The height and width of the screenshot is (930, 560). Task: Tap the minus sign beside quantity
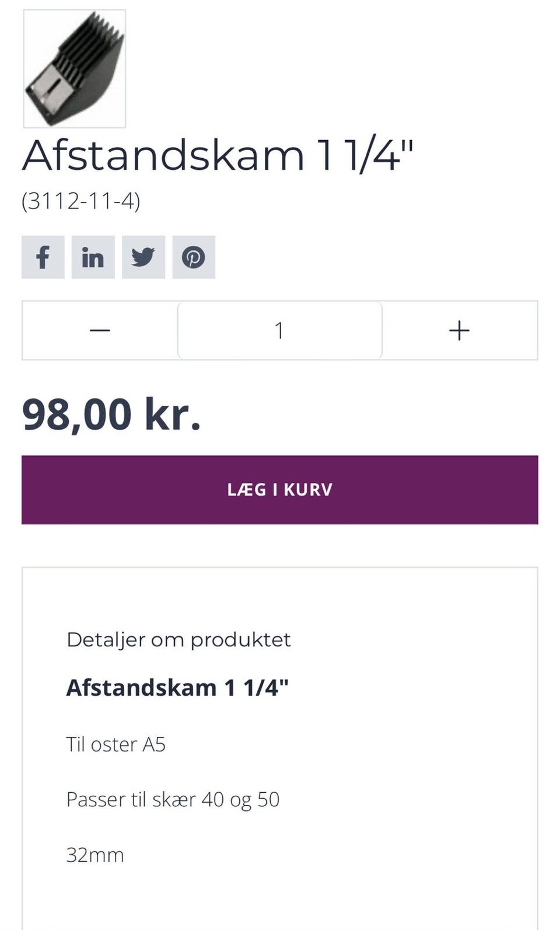[100, 330]
